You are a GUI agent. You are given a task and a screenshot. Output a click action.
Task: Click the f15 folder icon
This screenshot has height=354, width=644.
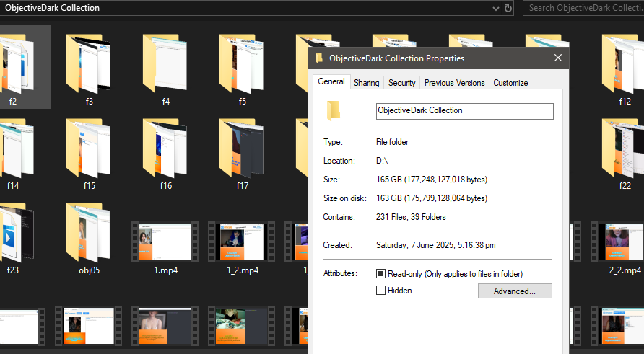coord(89,148)
